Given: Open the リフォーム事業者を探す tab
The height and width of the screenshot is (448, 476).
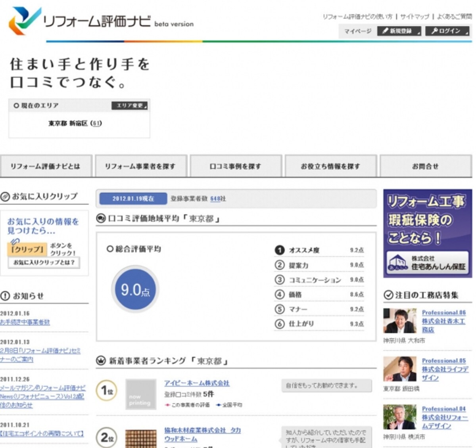Looking at the screenshot, I should click(140, 166).
